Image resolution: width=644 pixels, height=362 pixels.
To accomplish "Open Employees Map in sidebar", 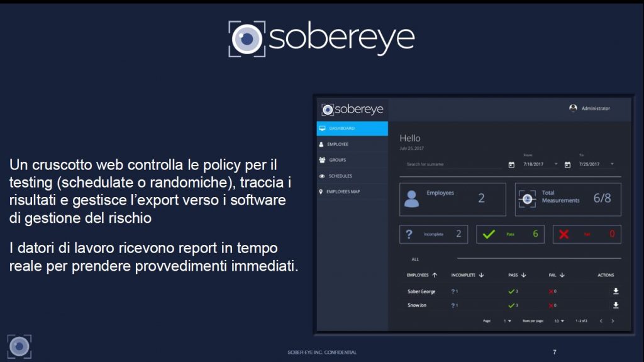I will (x=352, y=191).
